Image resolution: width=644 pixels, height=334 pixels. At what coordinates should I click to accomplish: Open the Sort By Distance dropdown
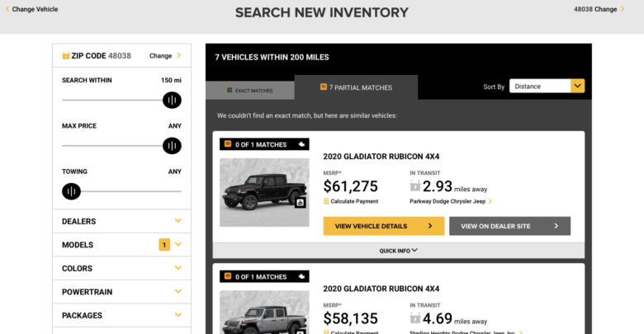coord(547,86)
